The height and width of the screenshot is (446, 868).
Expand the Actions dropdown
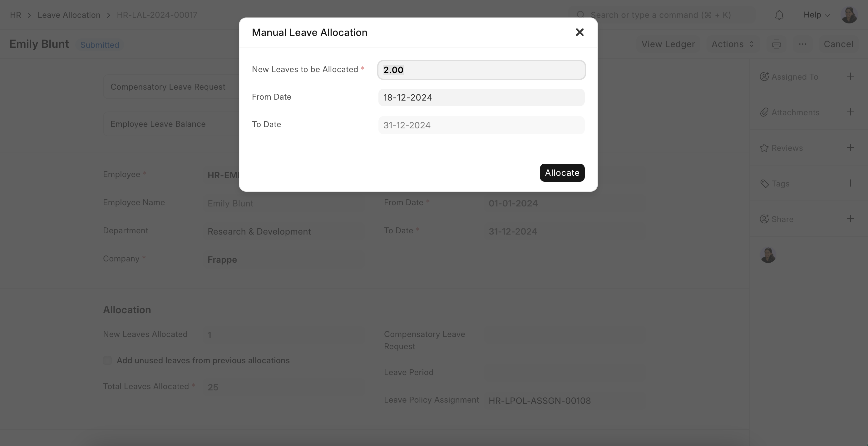(x=732, y=44)
